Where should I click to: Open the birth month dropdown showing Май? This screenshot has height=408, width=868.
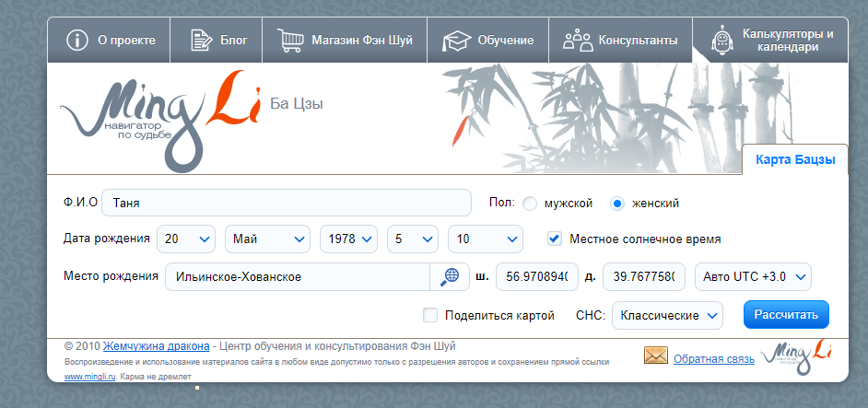(266, 239)
